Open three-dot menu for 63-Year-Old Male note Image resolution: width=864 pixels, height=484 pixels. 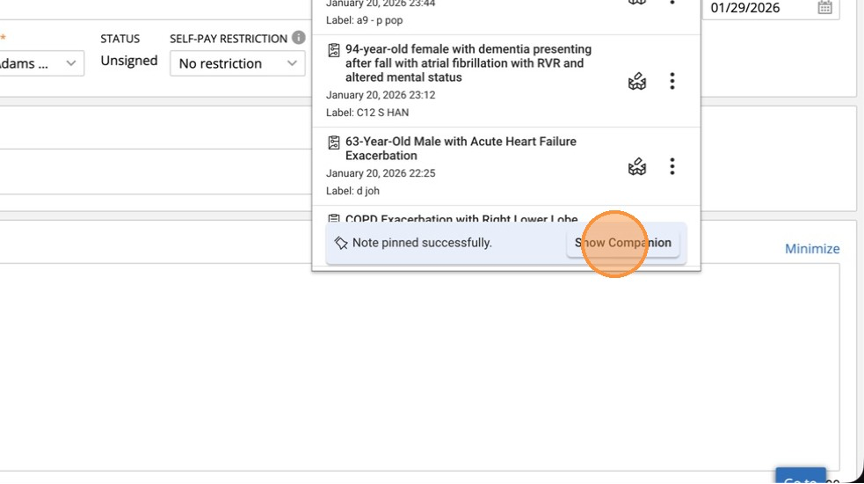tap(672, 167)
